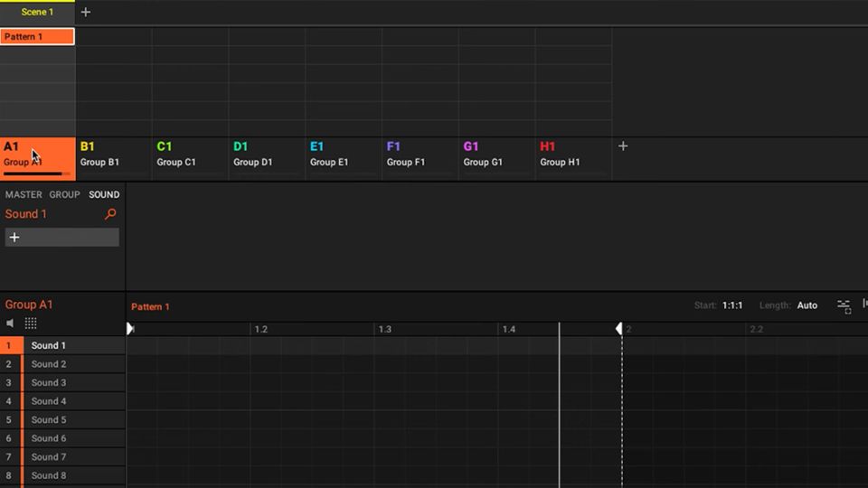Viewport: 868px width, 488px height.
Task: Open the Pattern 1 name dropdown in the editor
Action: tap(150, 306)
